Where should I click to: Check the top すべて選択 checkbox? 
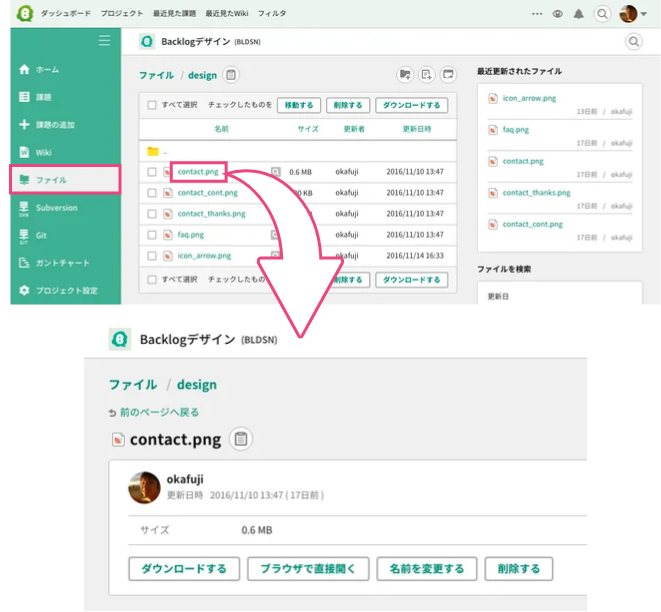tap(152, 105)
